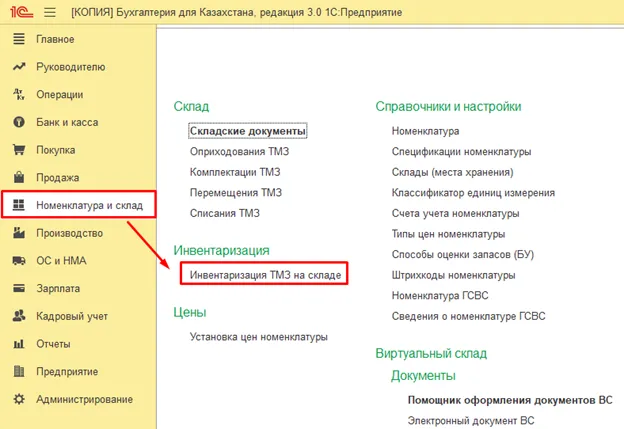Click the Руководителю chart icon

(19, 66)
